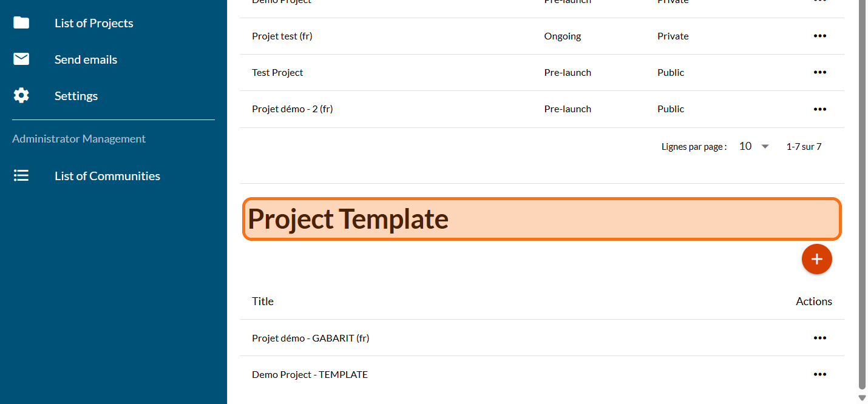
Task: Click the Project Template heading
Action: coord(348,219)
